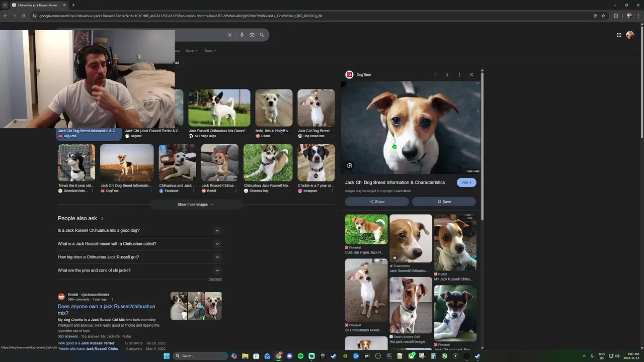Screen dimensions: 644x362
Task: Share the previewed image
Action: coord(377,202)
